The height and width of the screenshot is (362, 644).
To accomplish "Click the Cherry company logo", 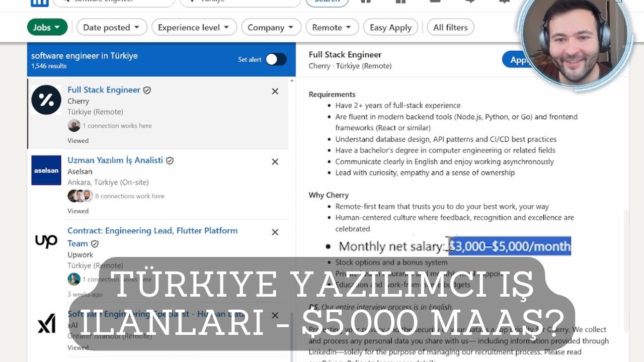I will [46, 100].
